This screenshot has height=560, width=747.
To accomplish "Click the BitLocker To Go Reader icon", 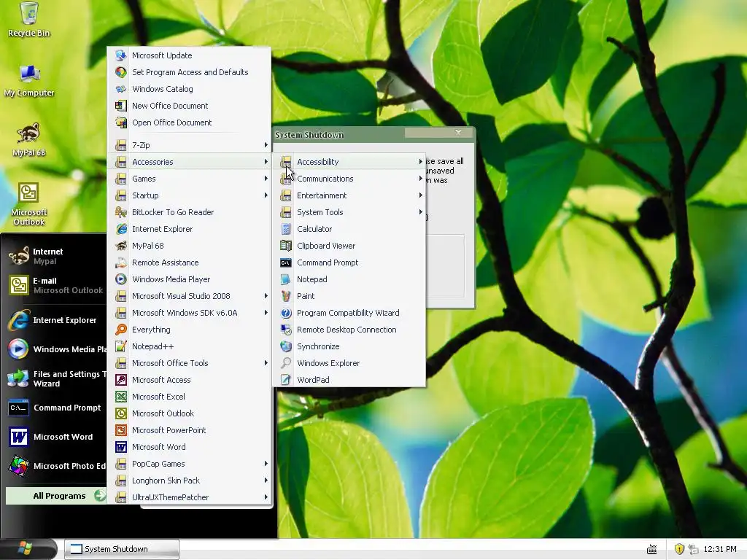I will [121, 212].
